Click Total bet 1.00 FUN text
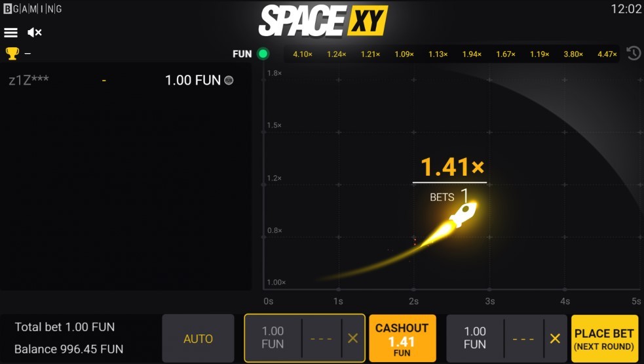This screenshot has height=364, width=644. [64, 327]
